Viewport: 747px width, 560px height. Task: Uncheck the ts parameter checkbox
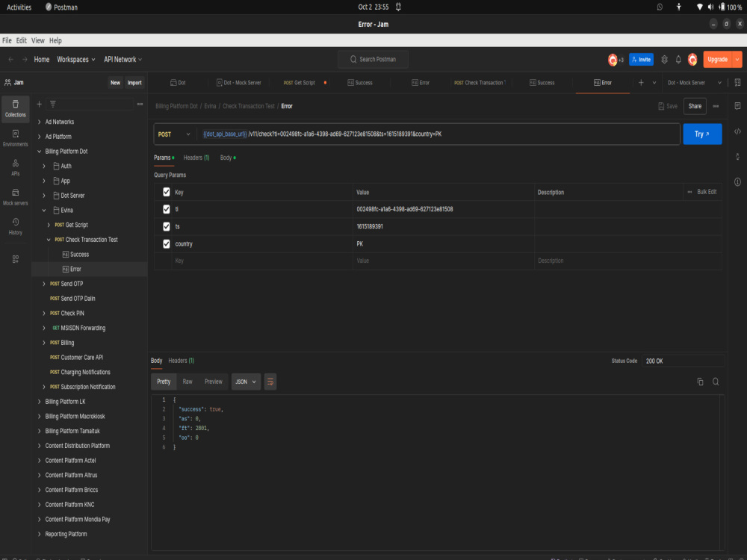click(167, 227)
